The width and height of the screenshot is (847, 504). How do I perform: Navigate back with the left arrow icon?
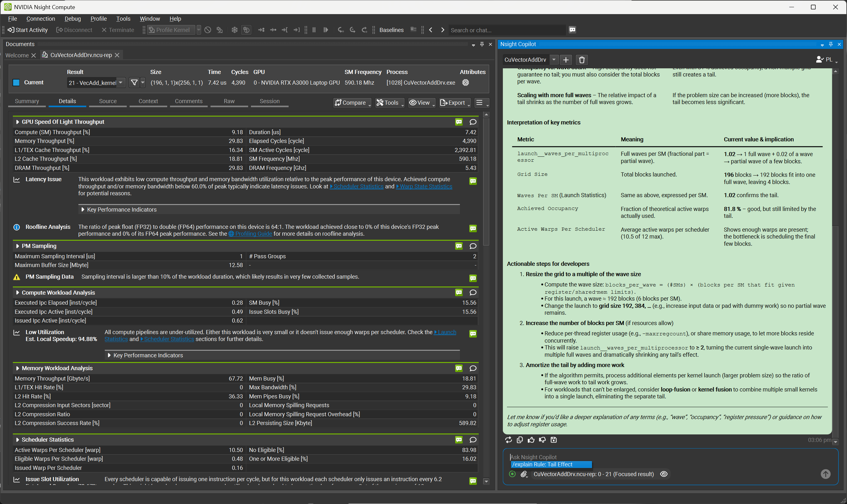431,30
